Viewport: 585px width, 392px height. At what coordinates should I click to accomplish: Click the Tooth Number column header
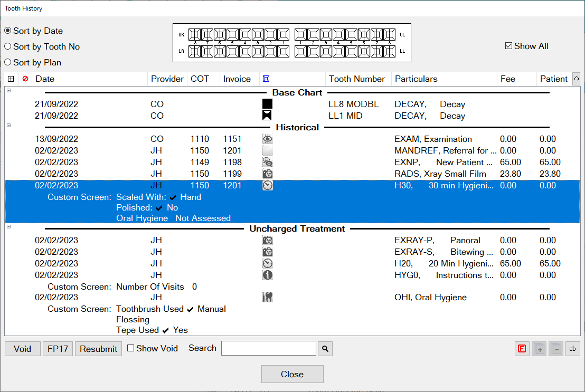(x=358, y=79)
